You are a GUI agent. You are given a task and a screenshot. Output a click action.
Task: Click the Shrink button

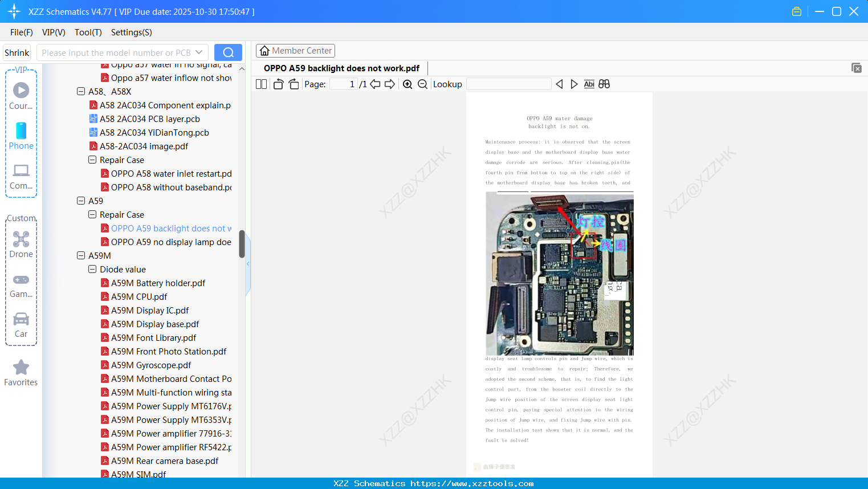pyautogui.click(x=17, y=52)
